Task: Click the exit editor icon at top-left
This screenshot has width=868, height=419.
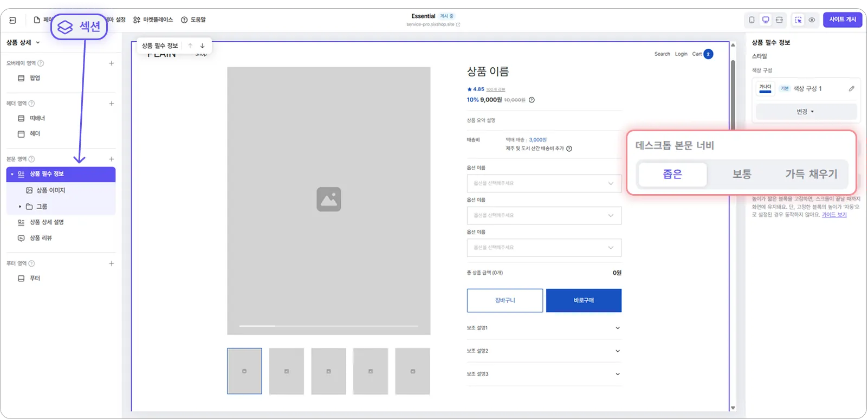Action: pos(12,20)
